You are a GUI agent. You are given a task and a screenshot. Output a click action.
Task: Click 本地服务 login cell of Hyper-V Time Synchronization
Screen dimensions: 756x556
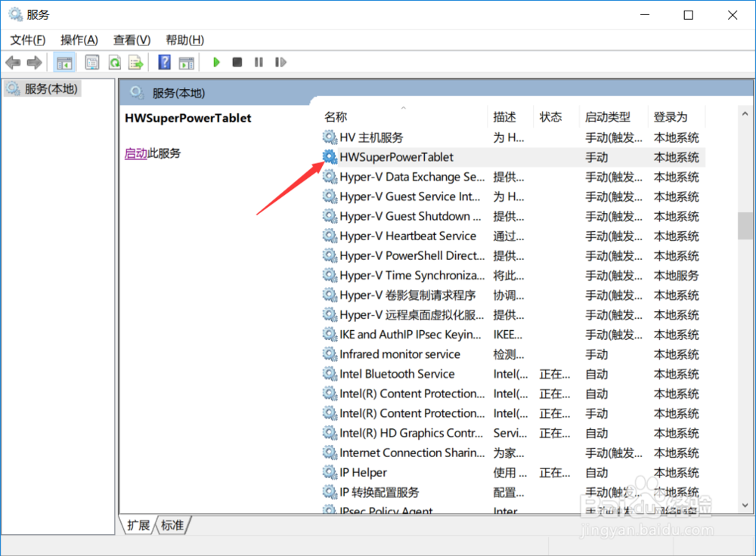[676, 276]
